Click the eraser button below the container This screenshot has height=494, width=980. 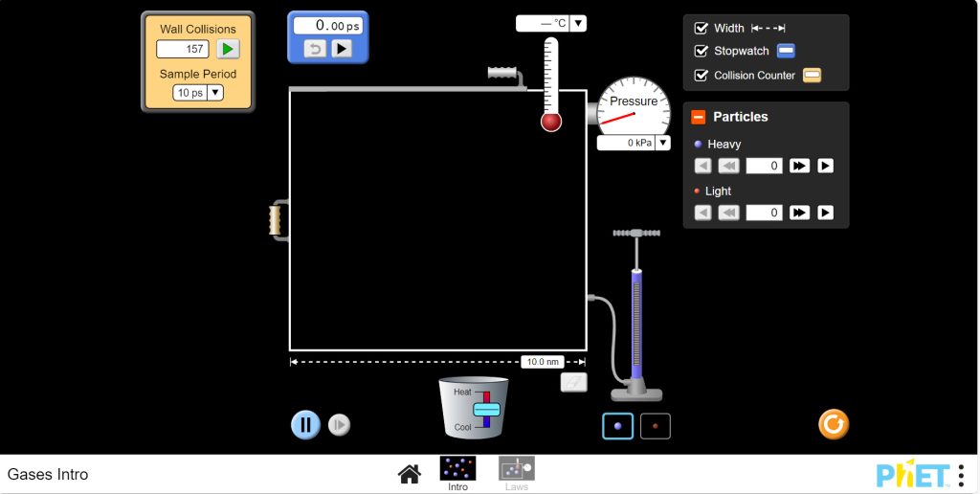tap(573, 382)
